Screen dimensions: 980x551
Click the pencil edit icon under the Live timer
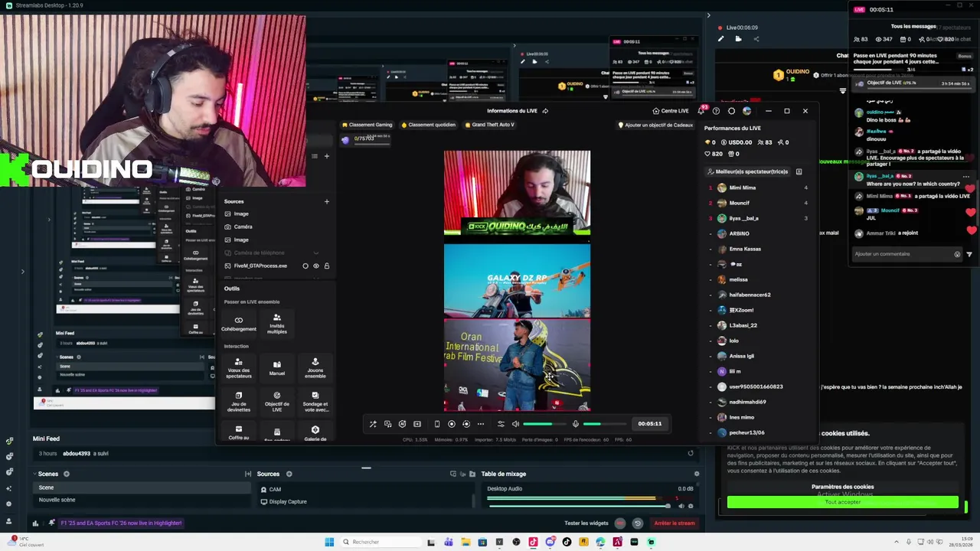[720, 39]
